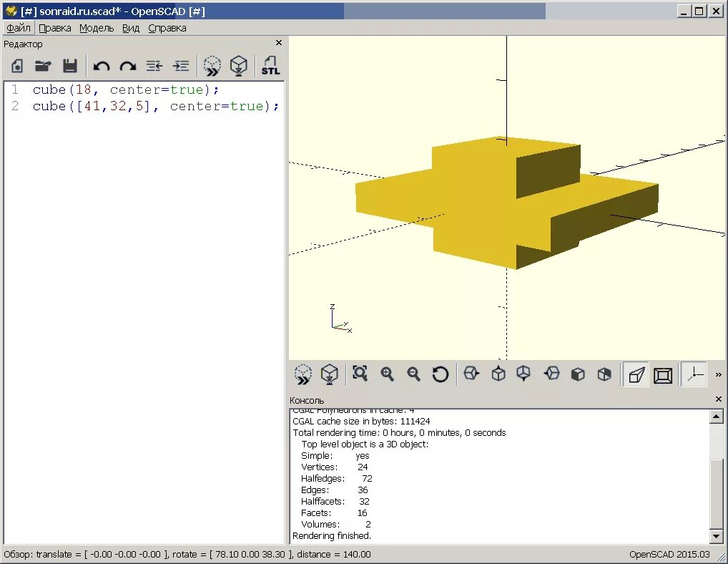Export the model as STL

[x=270, y=66]
